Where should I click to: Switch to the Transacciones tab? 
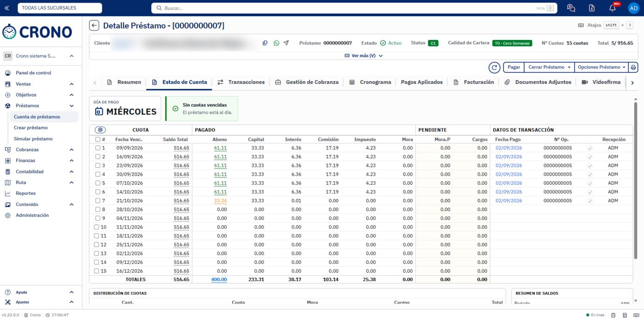pyautogui.click(x=241, y=82)
